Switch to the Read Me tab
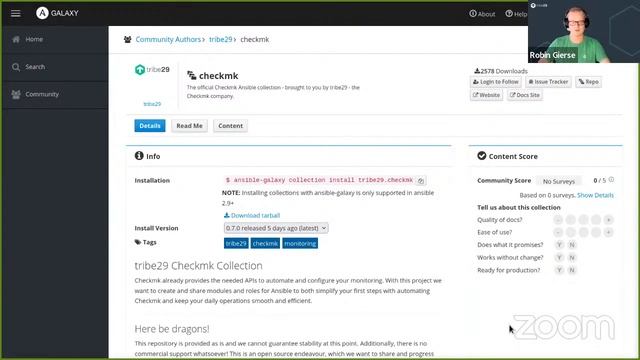The image size is (640, 360). point(189,126)
